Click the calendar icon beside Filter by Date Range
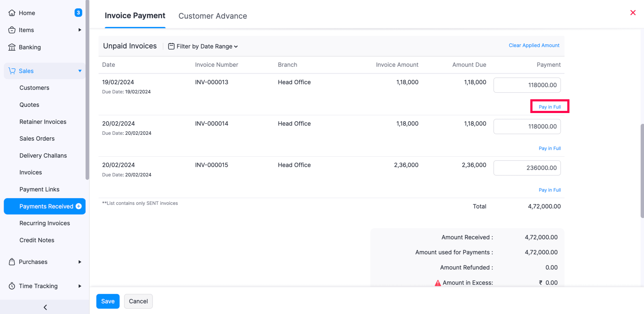The image size is (644, 314). coord(171,46)
